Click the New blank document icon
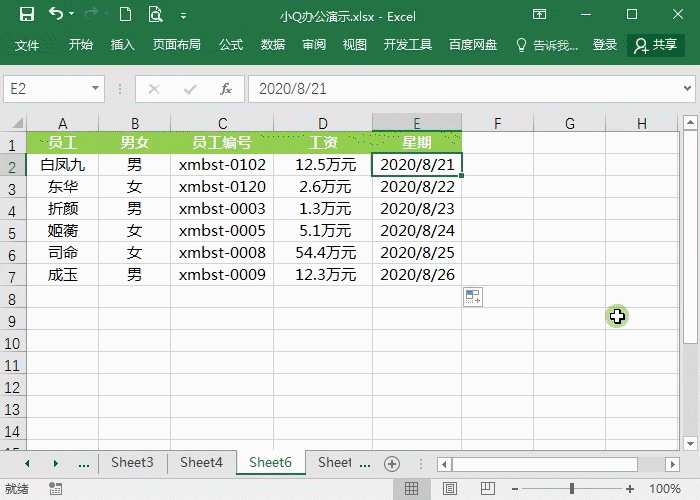The image size is (700, 500). [x=125, y=15]
